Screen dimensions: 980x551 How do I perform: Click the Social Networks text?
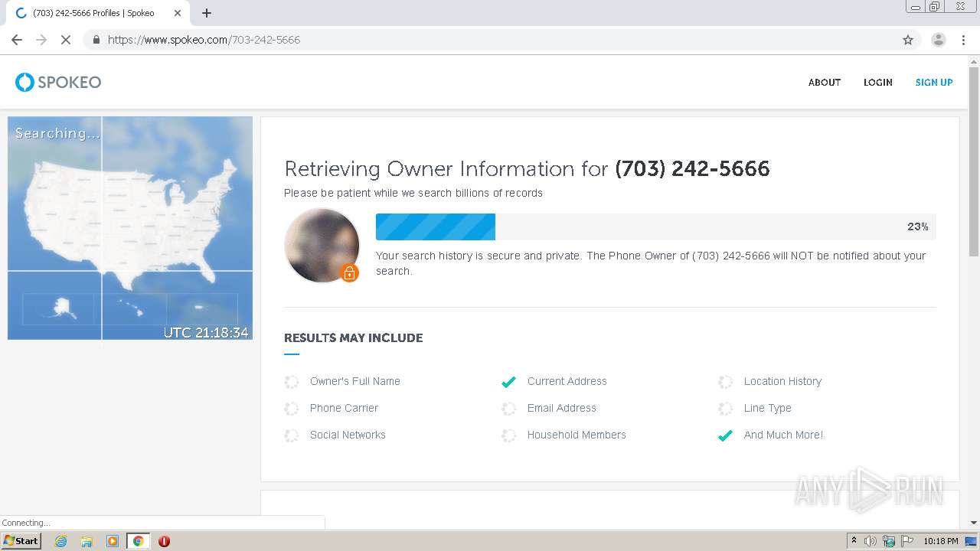point(348,435)
